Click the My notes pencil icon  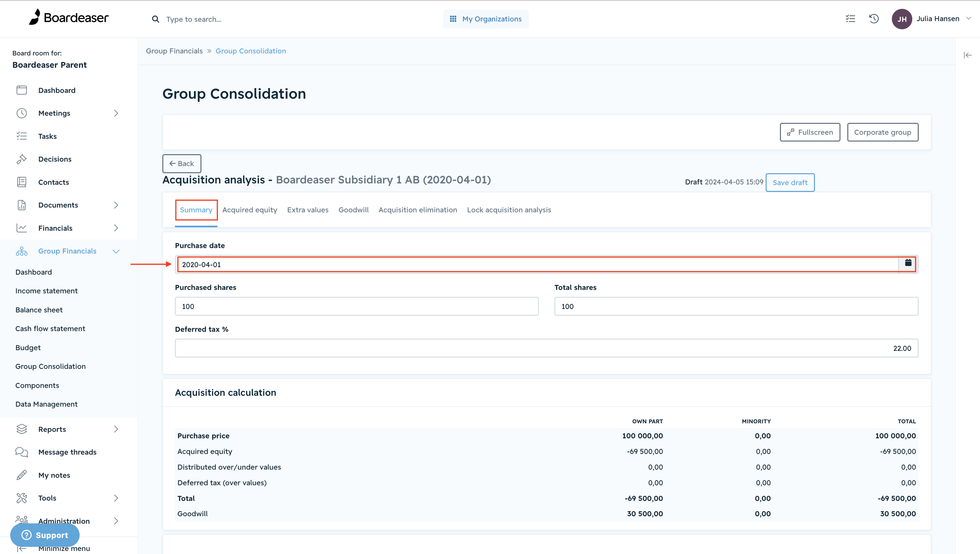22,475
